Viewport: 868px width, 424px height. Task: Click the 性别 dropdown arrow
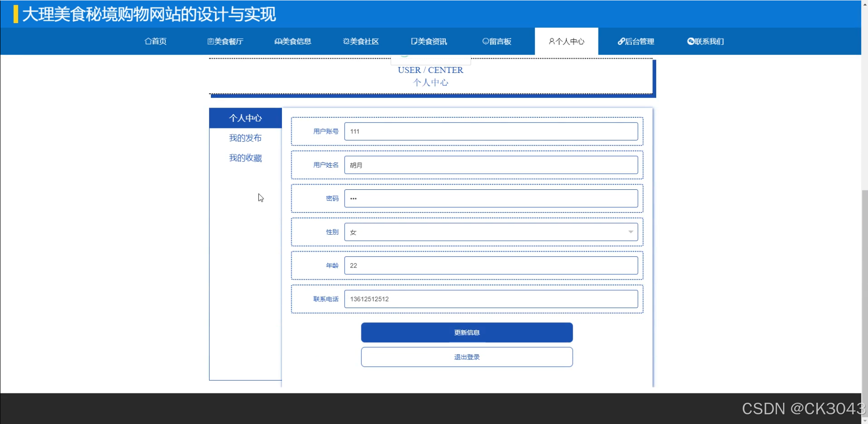point(630,232)
